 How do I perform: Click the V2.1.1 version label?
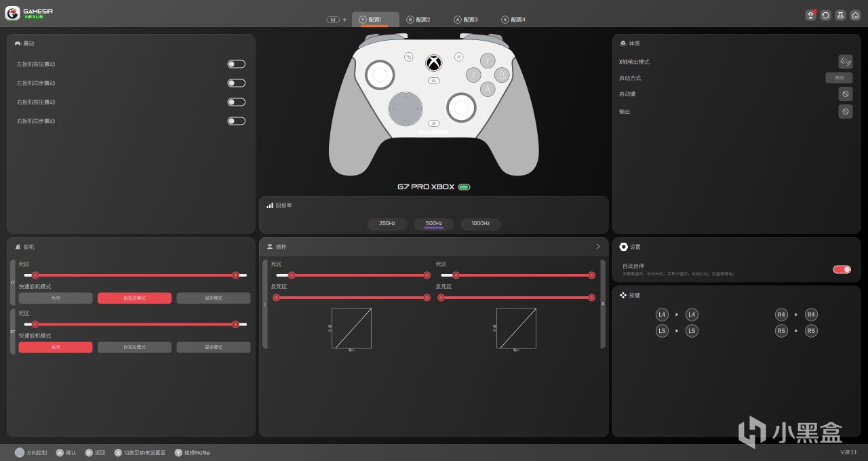(848, 452)
